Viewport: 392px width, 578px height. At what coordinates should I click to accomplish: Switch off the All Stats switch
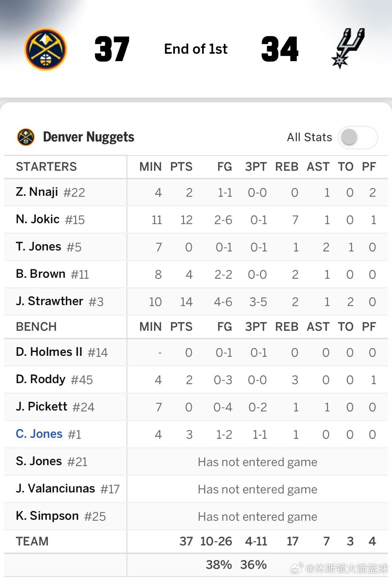[357, 138]
